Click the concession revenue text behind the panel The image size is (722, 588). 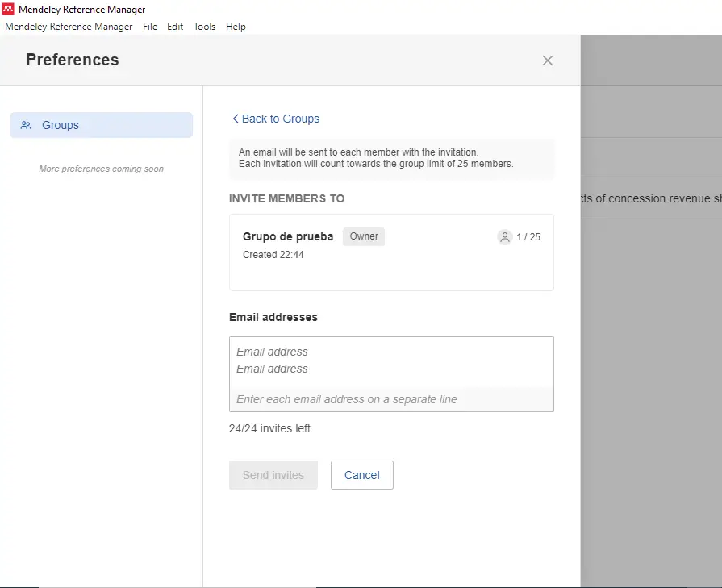point(651,198)
